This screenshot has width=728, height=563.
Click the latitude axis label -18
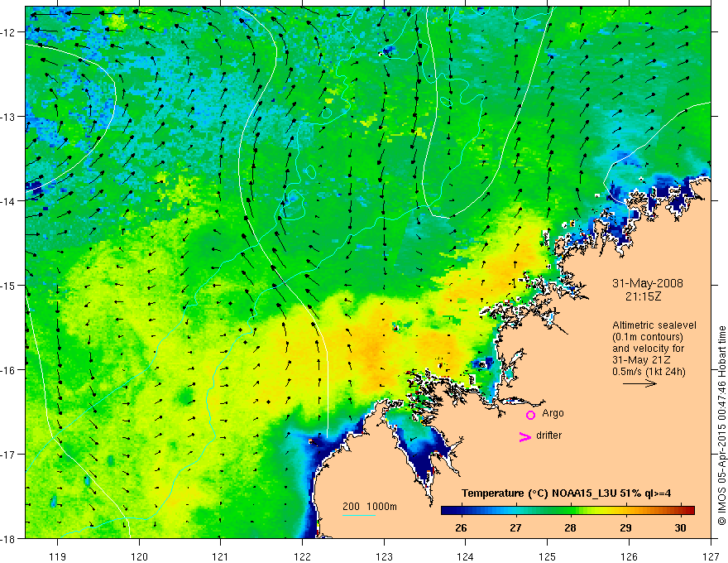[8, 538]
